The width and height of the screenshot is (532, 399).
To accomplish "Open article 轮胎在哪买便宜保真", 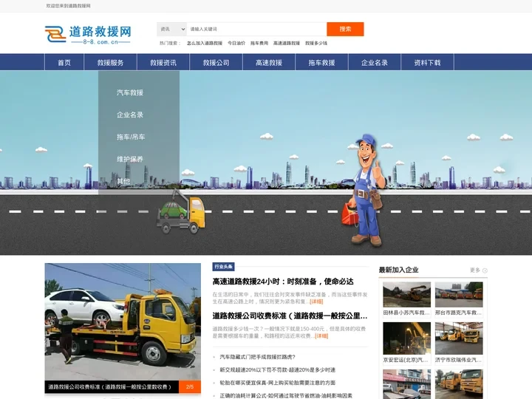I will [278, 383].
